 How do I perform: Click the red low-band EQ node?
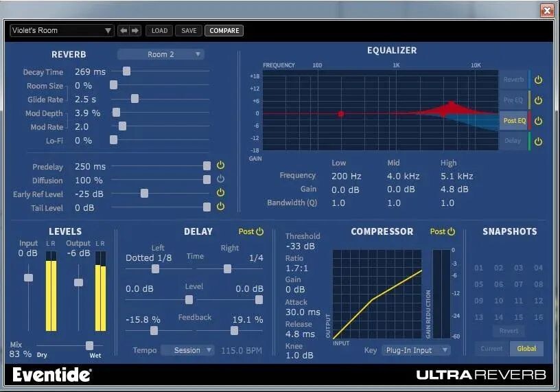point(341,114)
